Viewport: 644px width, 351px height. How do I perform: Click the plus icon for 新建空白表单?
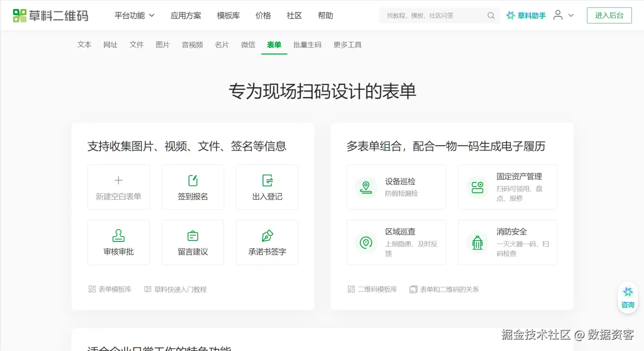click(118, 181)
